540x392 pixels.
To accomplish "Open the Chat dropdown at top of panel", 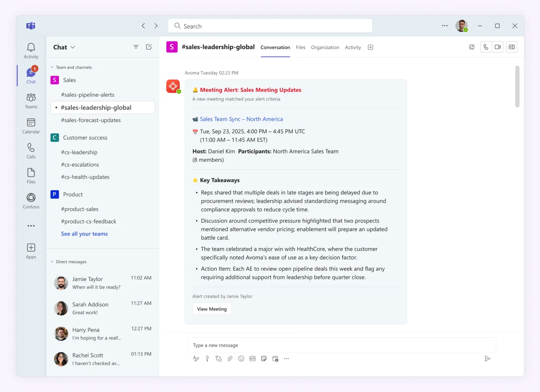I will [x=64, y=47].
